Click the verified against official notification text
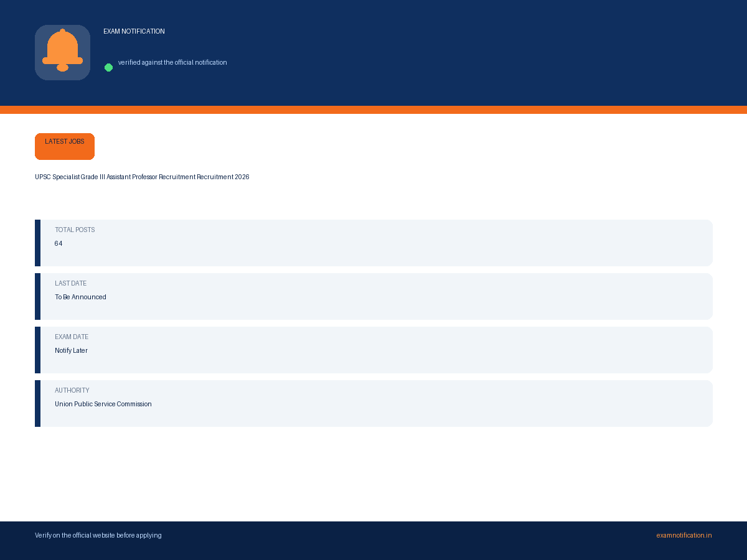This screenshot has width=747, height=560. 172,62
